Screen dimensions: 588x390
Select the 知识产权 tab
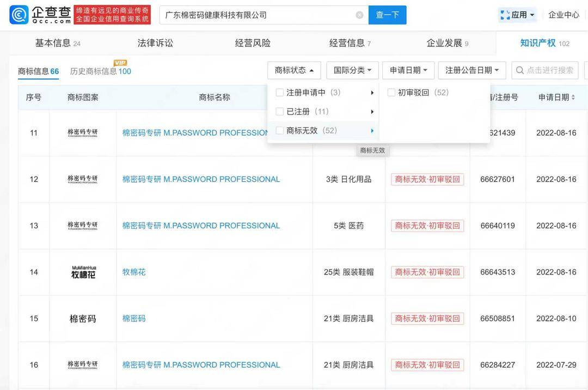pyautogui.click(x=545, y=43)
